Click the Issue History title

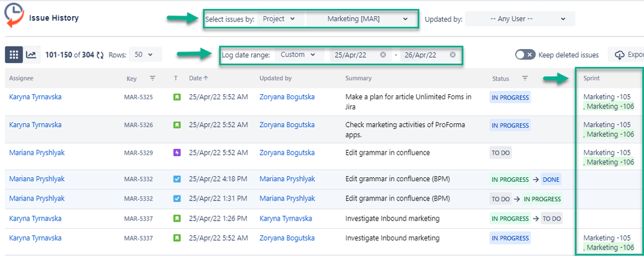[54, 18]
